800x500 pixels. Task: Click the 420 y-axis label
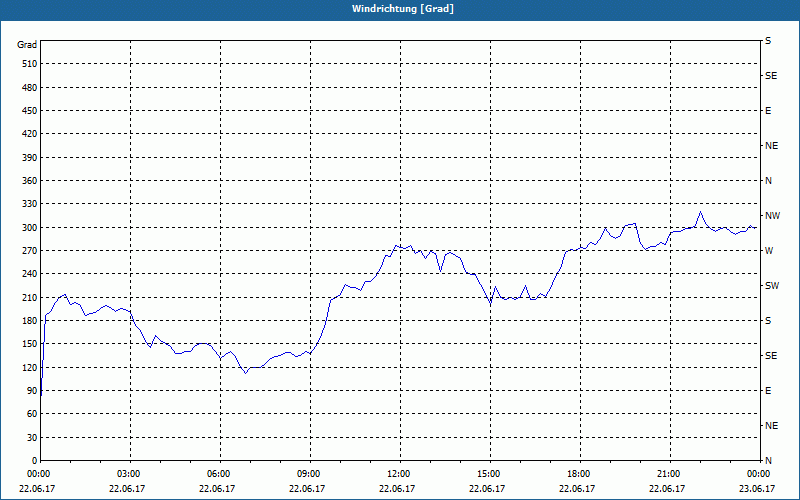tap(30, 134)
